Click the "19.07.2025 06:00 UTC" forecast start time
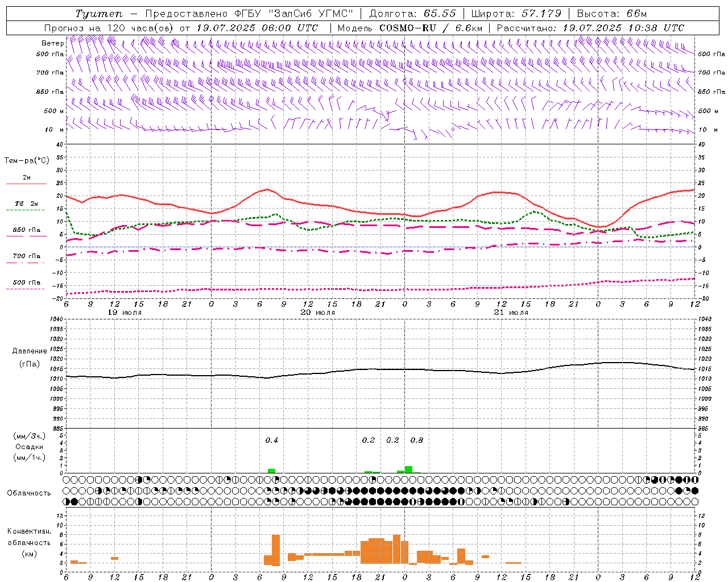Viewport: 728px width, 582px height. [257, 28]
